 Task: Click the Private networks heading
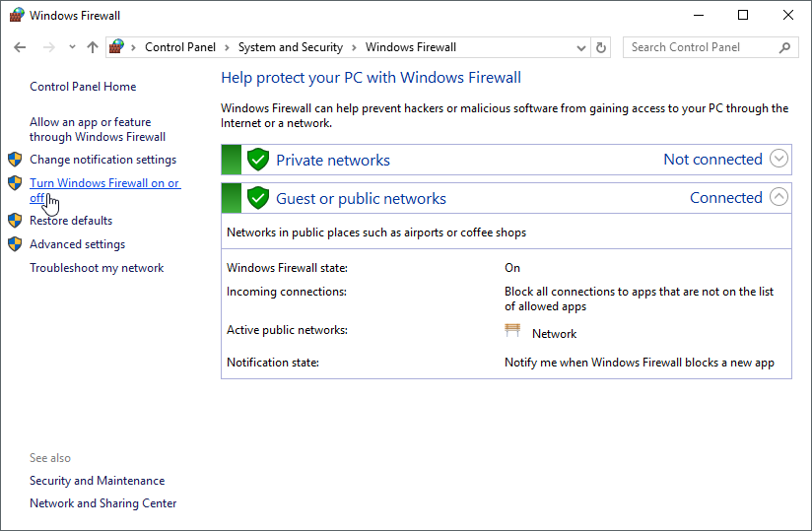[x=333, y=160]
